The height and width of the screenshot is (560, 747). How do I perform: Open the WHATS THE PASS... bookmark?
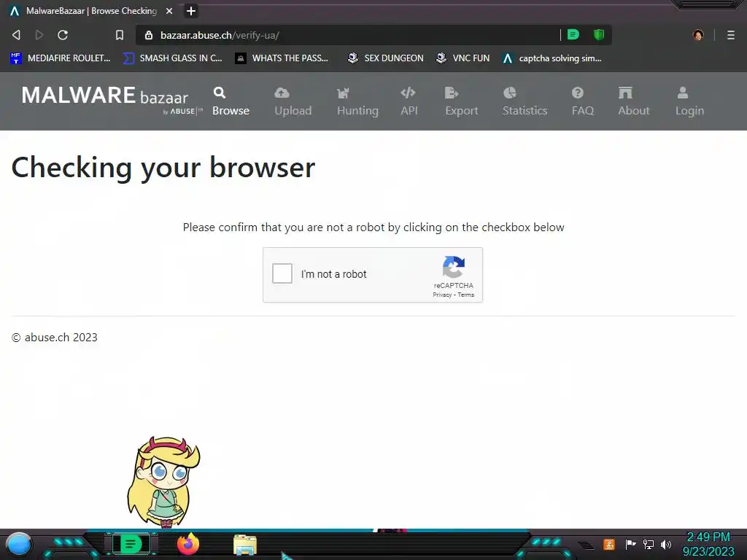(282, 58)
